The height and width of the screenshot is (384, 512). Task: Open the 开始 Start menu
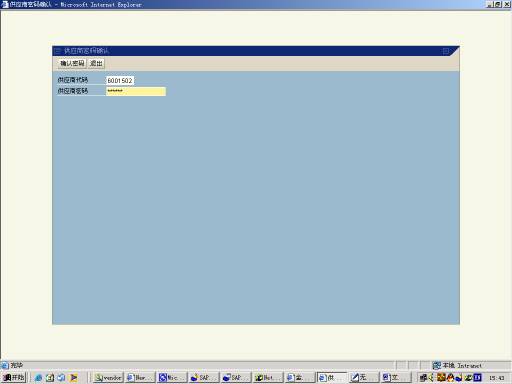pos(14,378)
